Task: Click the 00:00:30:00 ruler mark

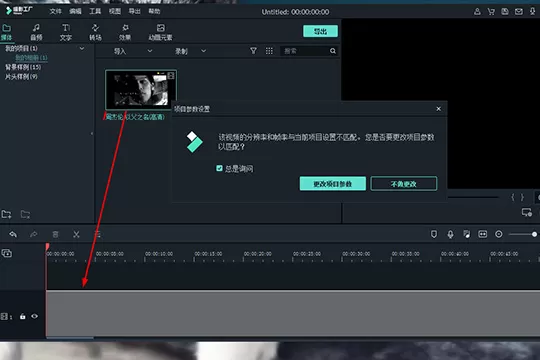Action: point(356,254)
